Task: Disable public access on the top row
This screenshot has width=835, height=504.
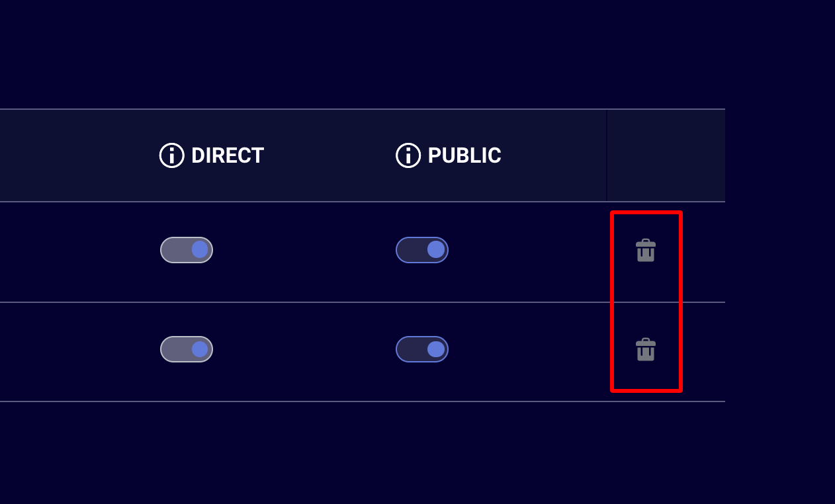Action: coord(422,250)
